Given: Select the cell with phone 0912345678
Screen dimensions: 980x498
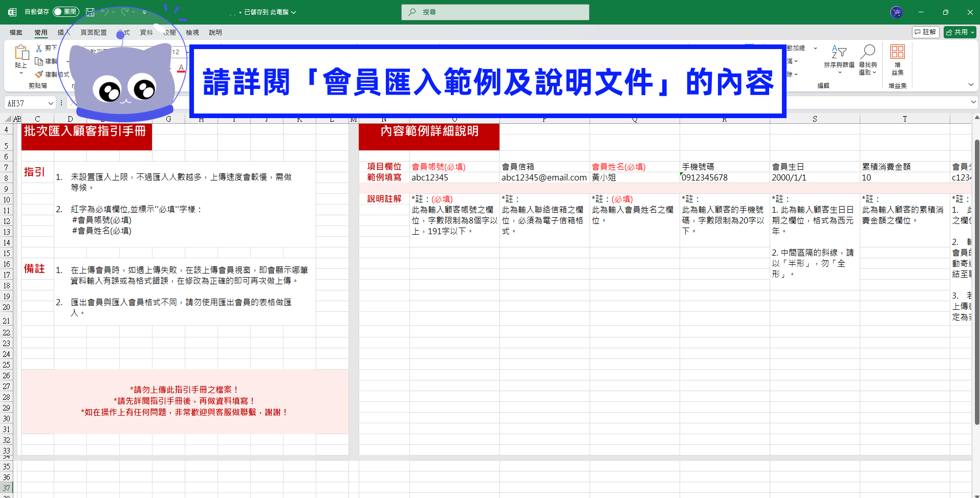Looking at the screenshot, I should (x=725, y=177).
